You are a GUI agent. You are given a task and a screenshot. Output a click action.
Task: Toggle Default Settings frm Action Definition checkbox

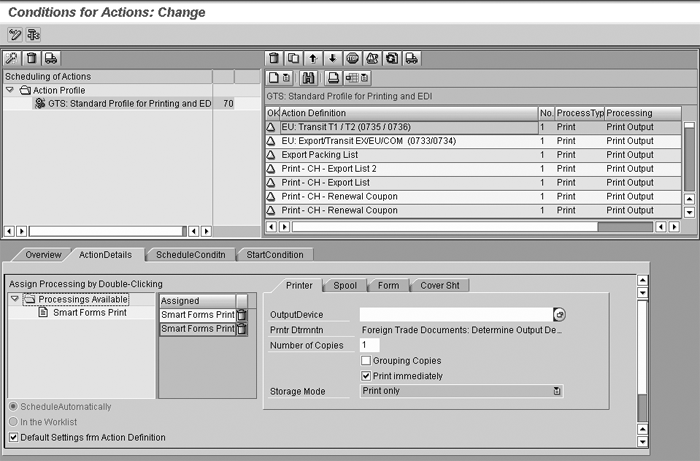(x=13, y=437)
